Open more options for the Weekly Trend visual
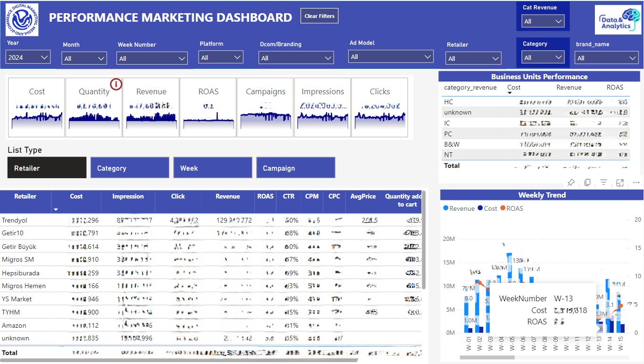 (636, 182)
